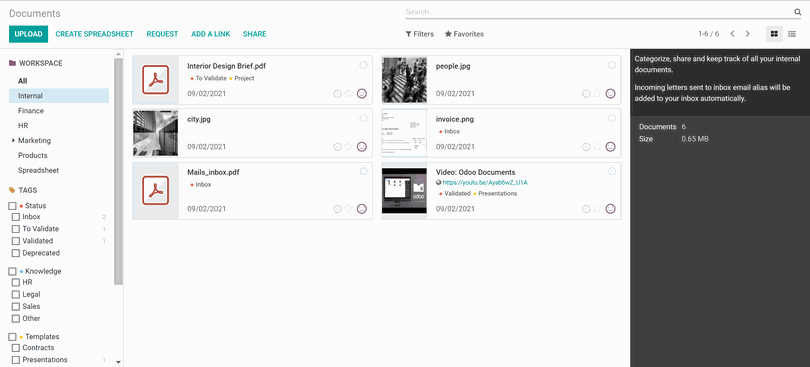Check the Contracts tag checkbox
The image size is (810, 367).
click(16, 348)
